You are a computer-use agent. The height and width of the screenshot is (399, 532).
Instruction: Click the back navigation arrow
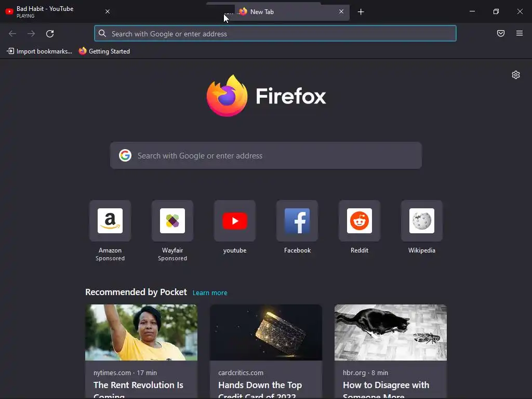[x=12, y=34]
